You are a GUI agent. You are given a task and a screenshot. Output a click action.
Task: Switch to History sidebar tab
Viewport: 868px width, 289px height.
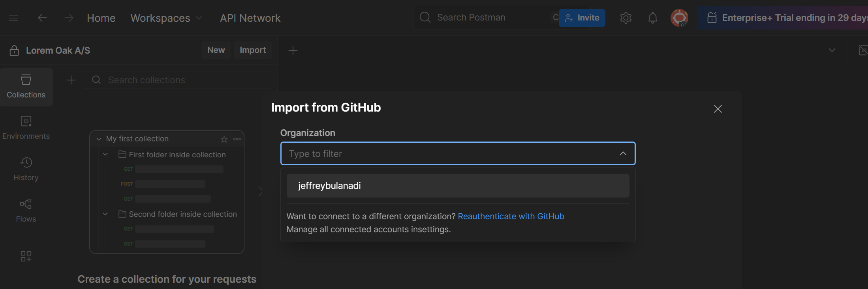26,169
